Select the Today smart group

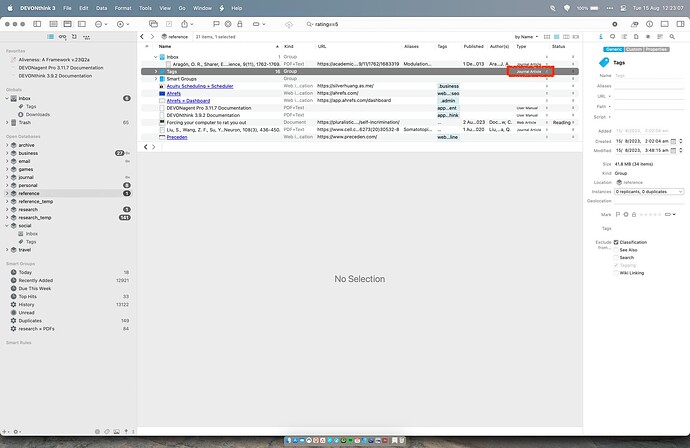(x=25, y=272)
